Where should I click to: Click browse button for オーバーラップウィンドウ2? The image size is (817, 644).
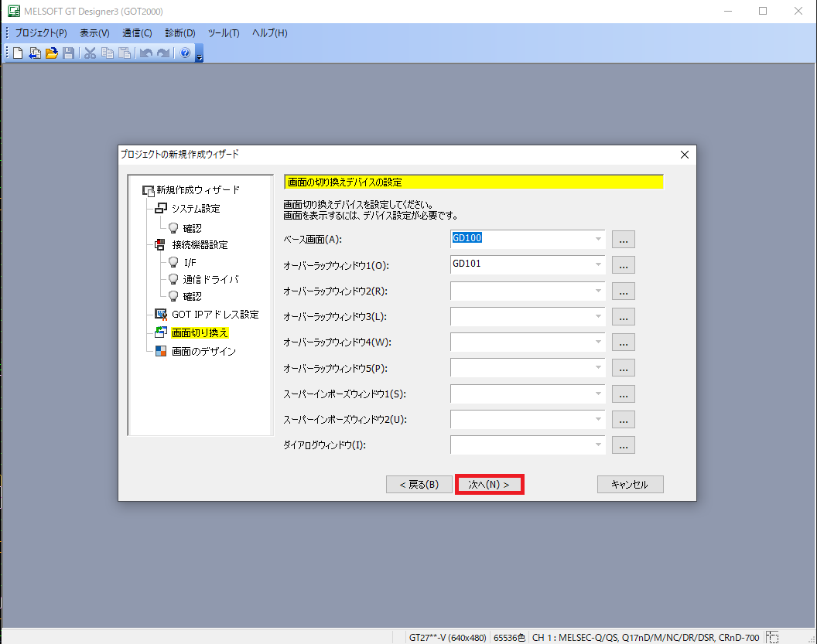pos(623,291)
